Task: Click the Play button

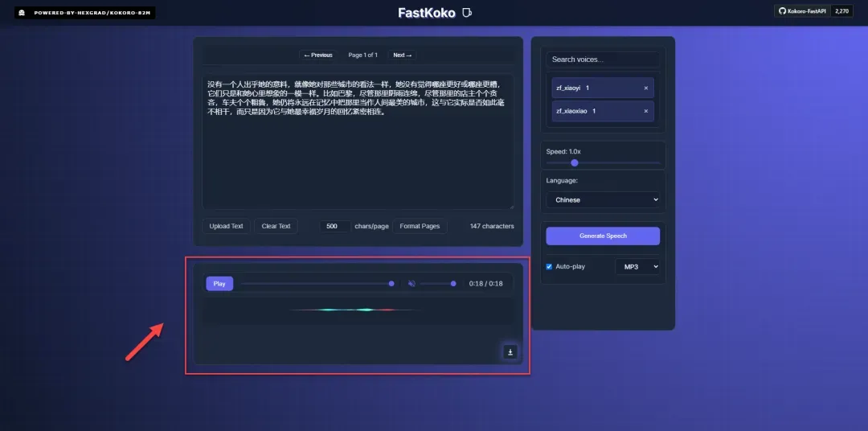Action: tap(219, 284)
